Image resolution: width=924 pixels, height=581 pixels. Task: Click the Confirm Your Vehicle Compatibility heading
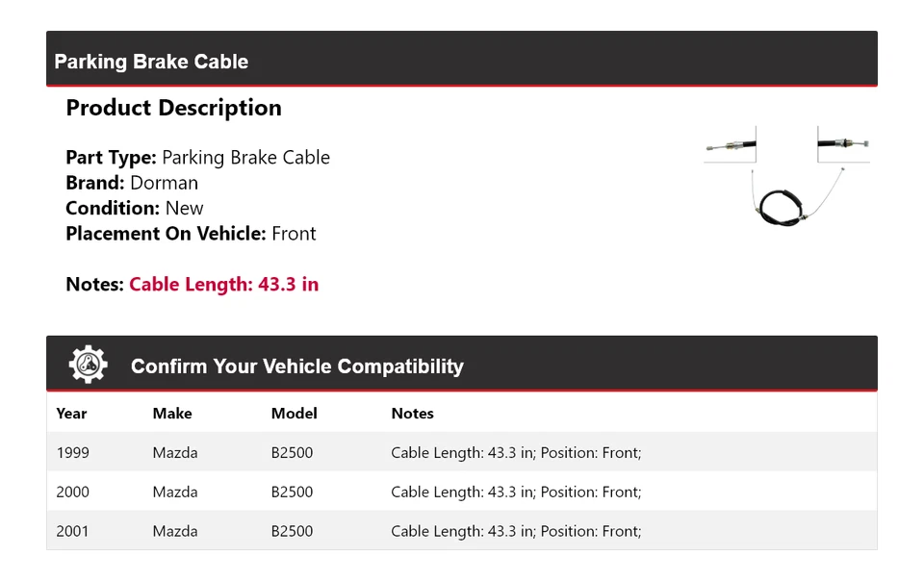[x=296, y=366]
